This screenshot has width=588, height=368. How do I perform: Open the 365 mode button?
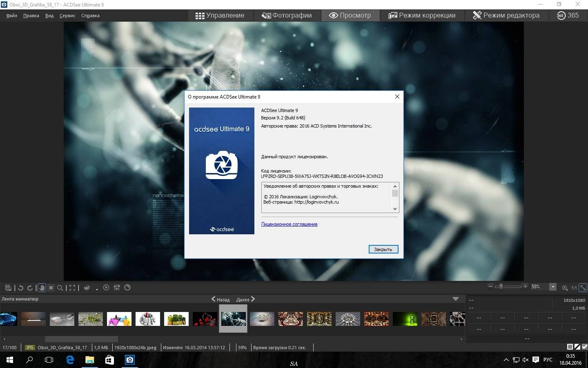(568, 16)
